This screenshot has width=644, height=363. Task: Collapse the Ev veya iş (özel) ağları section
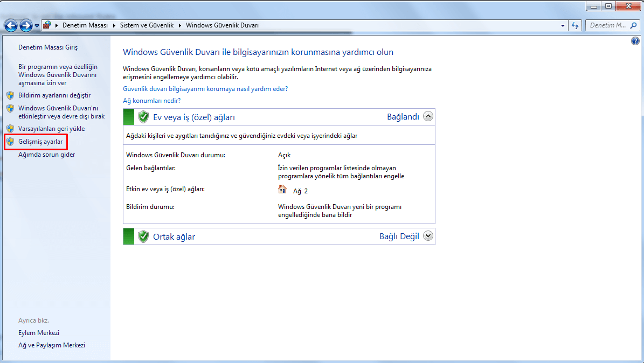click(428, 116)
